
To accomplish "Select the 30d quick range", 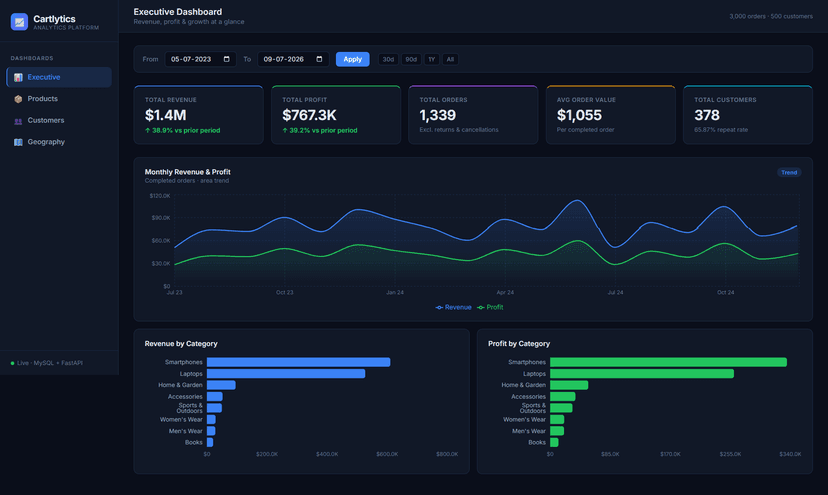I will pyautogui.click(x=388, y=59).
